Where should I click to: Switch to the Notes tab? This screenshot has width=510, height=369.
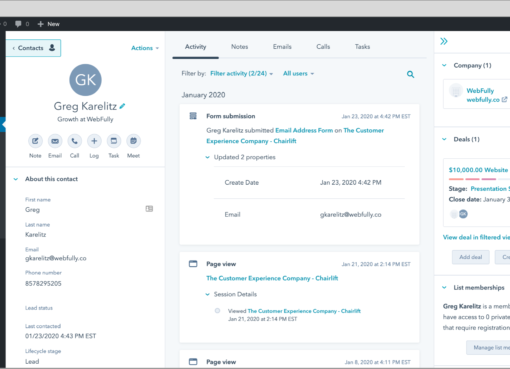239,47
